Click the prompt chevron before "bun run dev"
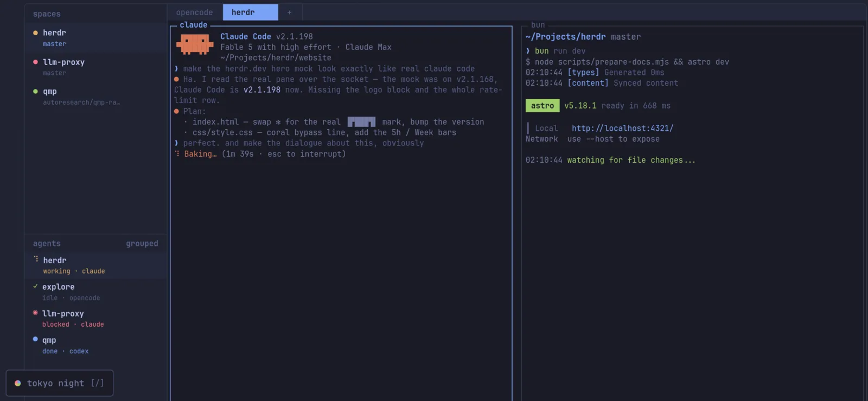The image size is (868, 401). 528,50
